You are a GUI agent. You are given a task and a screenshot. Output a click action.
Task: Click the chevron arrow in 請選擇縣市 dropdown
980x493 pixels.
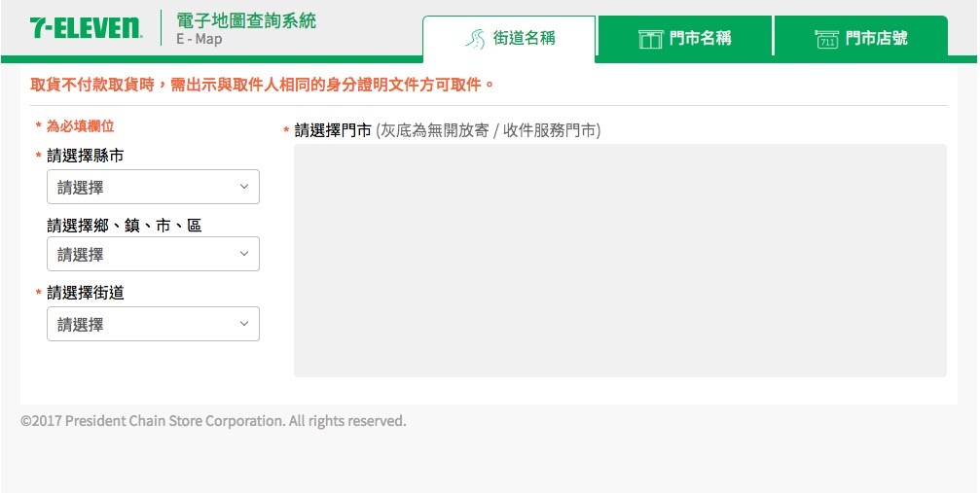(244, 186)
